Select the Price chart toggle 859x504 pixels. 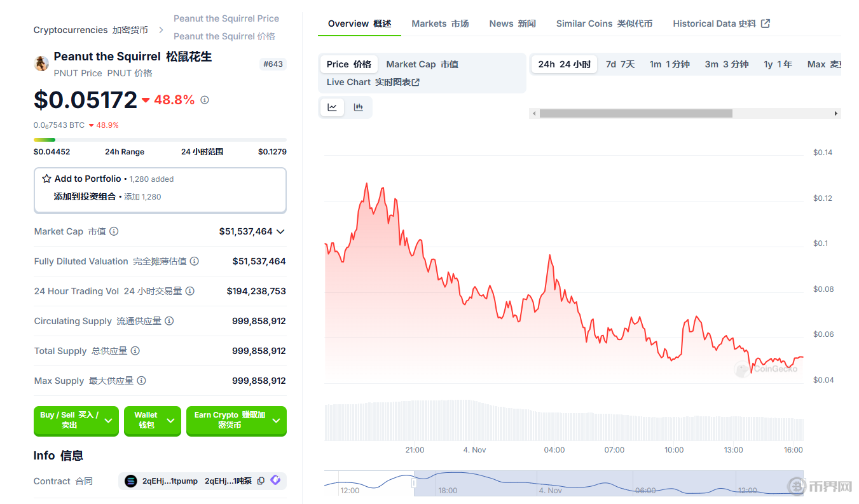349,64
